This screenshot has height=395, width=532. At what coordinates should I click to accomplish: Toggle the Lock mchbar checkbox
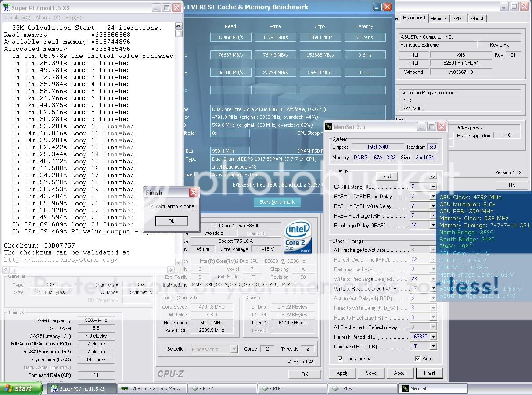340,359
